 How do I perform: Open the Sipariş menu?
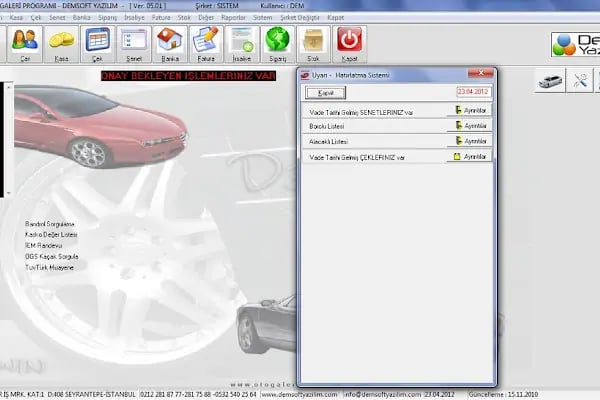click(x=108, y=18)
